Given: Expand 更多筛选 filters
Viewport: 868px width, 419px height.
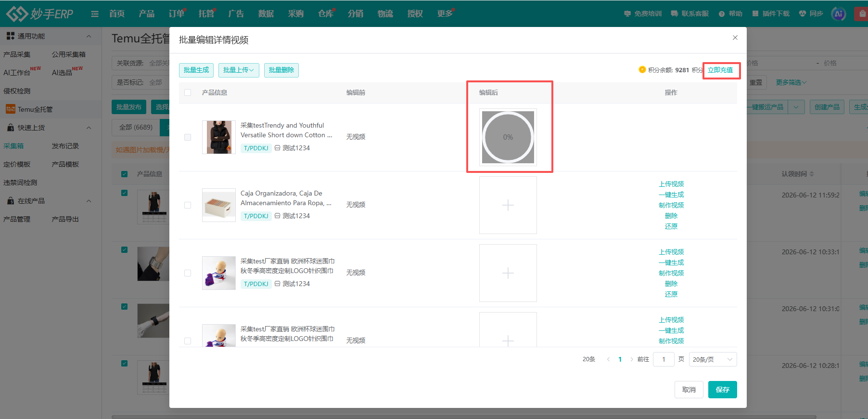Looking at the screenshot, I should [791, 82].
